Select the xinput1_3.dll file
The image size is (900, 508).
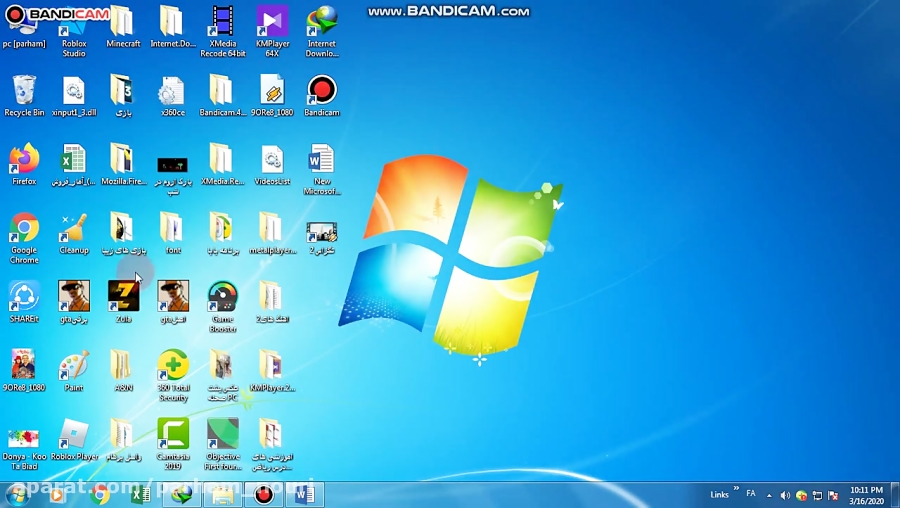74,95
